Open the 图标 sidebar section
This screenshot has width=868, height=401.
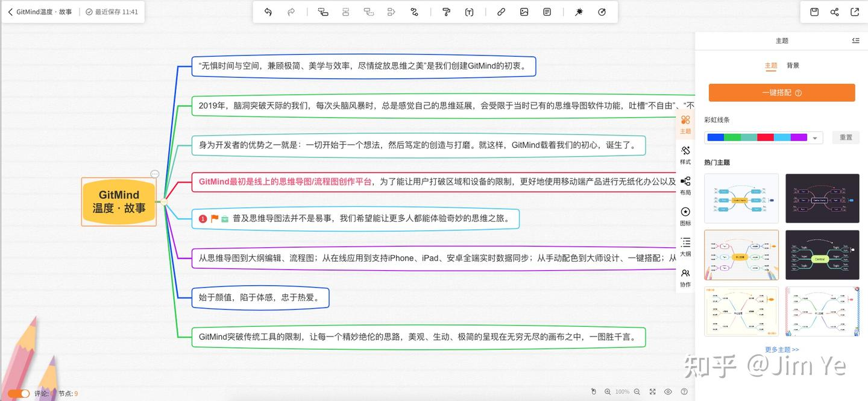pyautogui.click(x=685, y=216)
